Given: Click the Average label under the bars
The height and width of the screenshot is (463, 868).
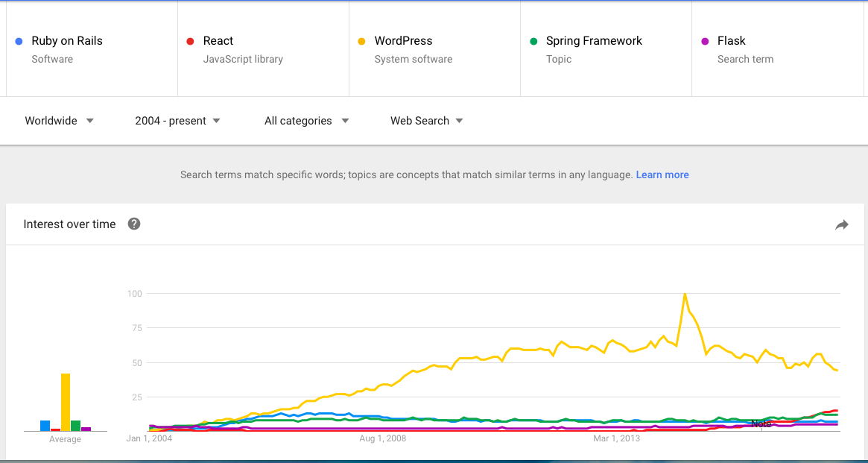Looking at the screenshot, I should (66, 439).
